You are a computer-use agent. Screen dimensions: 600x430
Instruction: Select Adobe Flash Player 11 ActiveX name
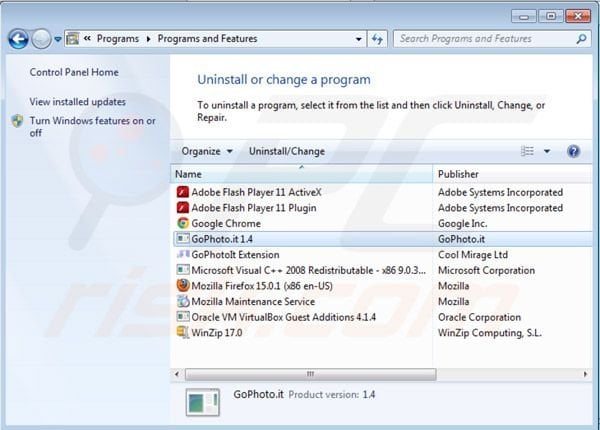click(x=256, y=192)
